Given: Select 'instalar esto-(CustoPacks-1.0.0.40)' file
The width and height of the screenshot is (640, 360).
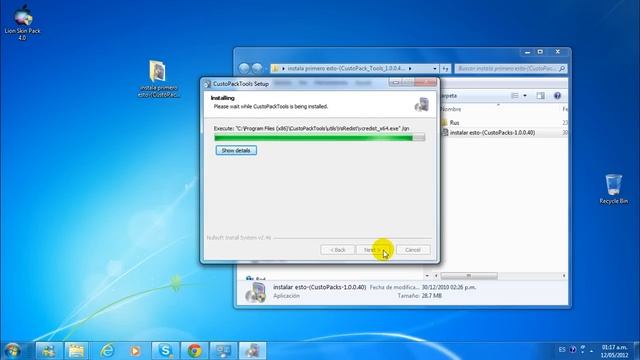Looking at the screenshot, I should click(492, 133).
